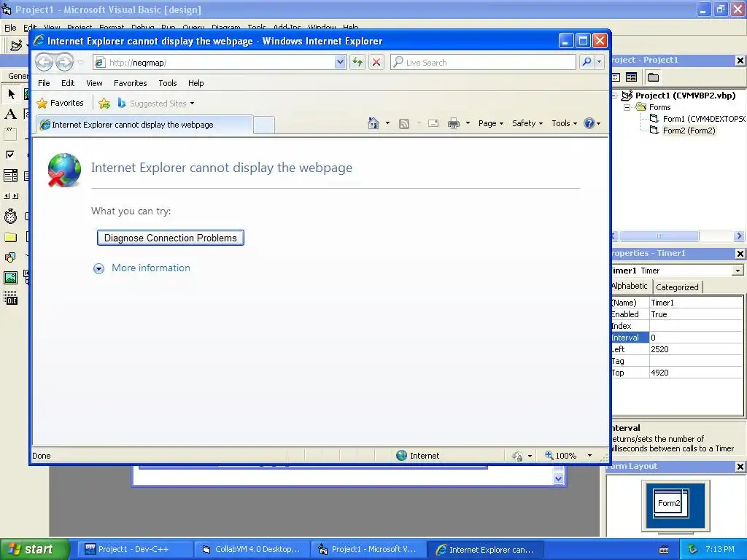The width and height of the screenshot is (747, 560).
Task: Click the Print icon in IE
Action: [454, 124]
